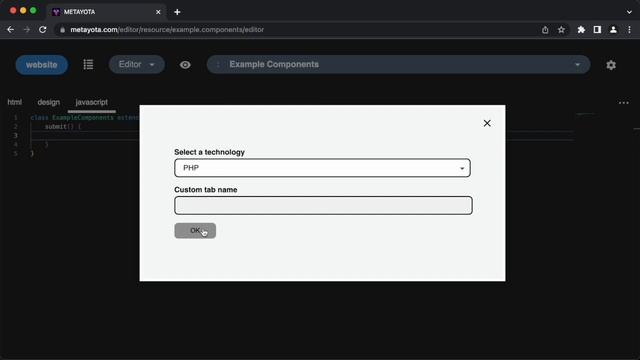Bookmark this page with the star
Screen dimensions: 640x360
click(x=561, y=30)
